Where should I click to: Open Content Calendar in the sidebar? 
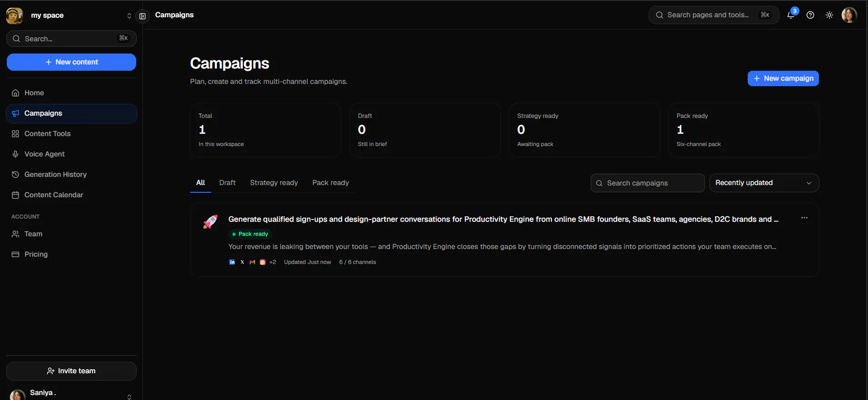[x=71, y=195]
